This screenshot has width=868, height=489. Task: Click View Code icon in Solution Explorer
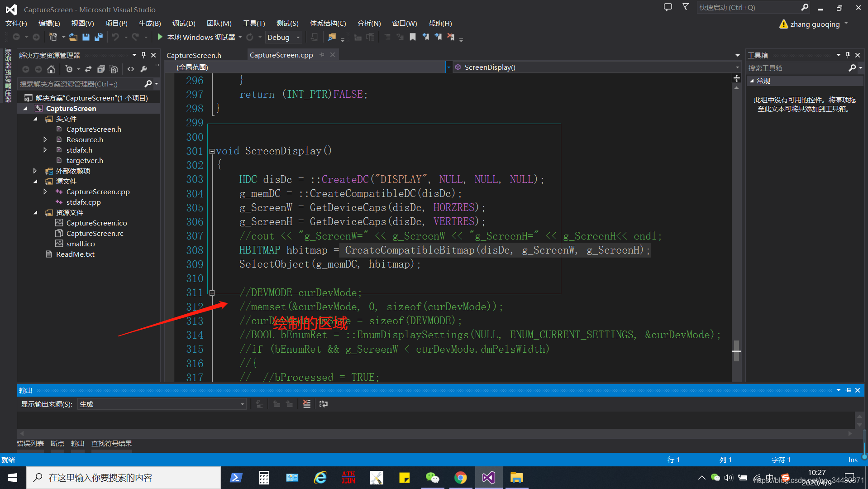click(x=131, y=69)
